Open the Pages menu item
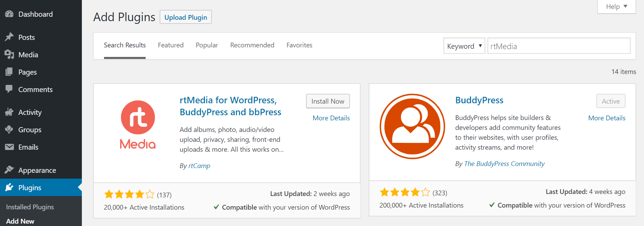644x226 pixels. pyautogui.click(x=41, y=72)
